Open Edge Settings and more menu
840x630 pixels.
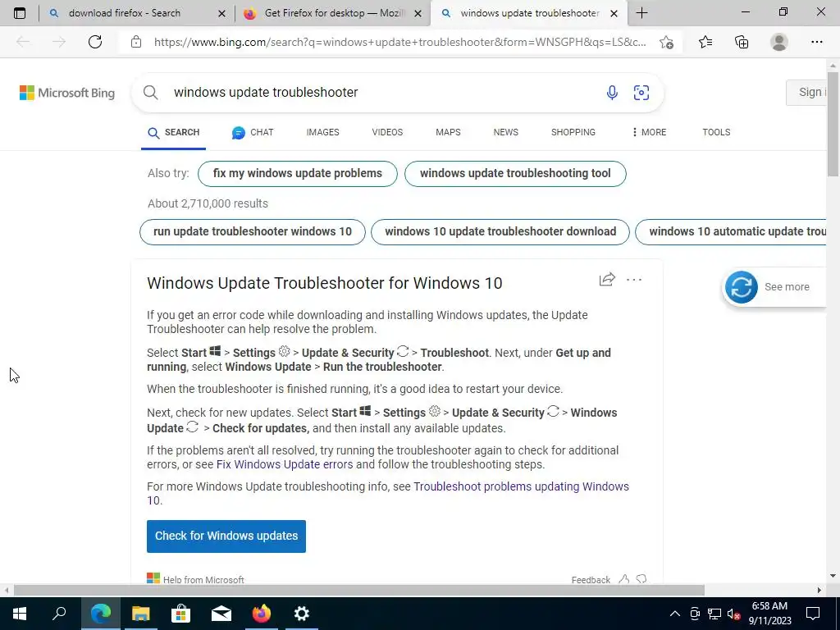click(816, 42)
